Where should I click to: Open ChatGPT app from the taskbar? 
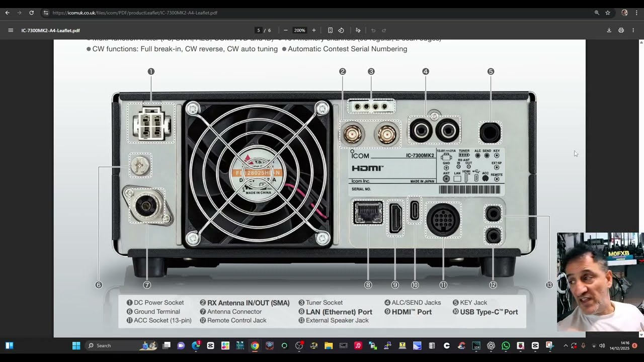(x=491, y=345)
